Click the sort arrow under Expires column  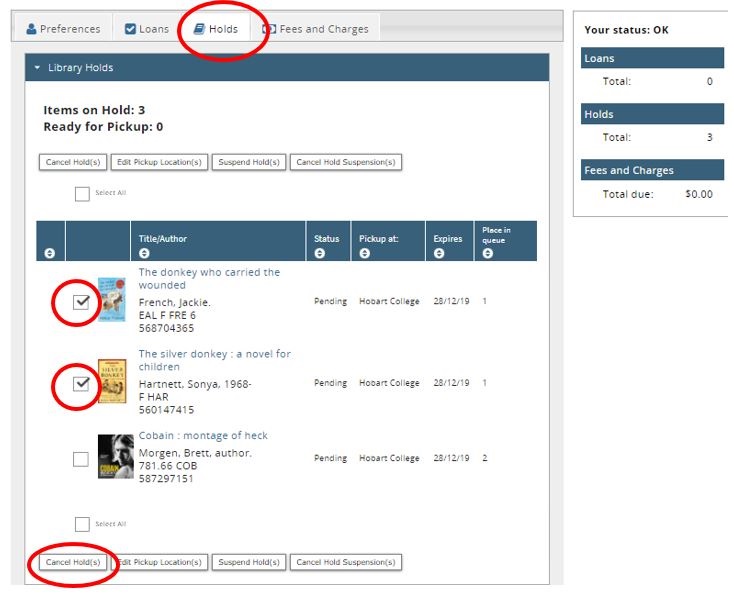(x=439, y=254)
